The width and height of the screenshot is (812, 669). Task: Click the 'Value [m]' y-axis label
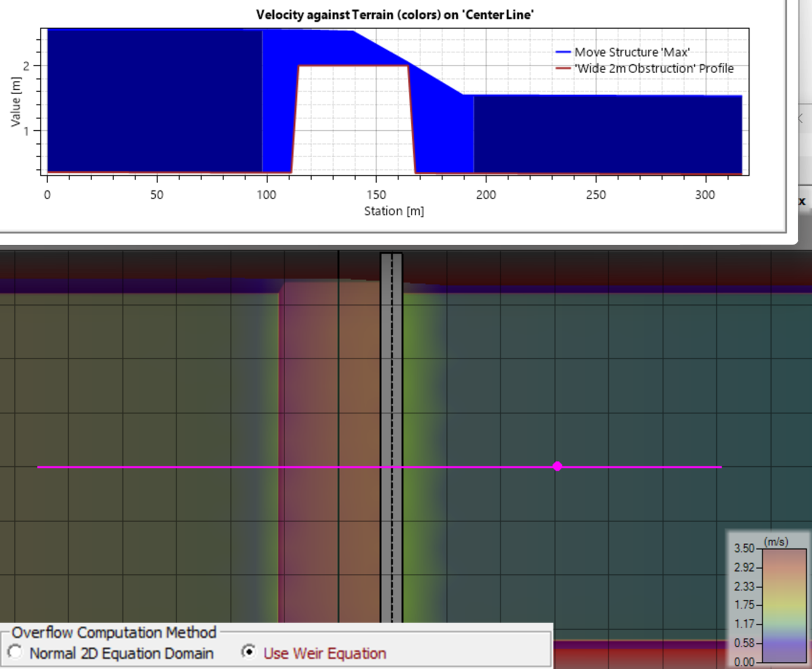pos(16,102)
